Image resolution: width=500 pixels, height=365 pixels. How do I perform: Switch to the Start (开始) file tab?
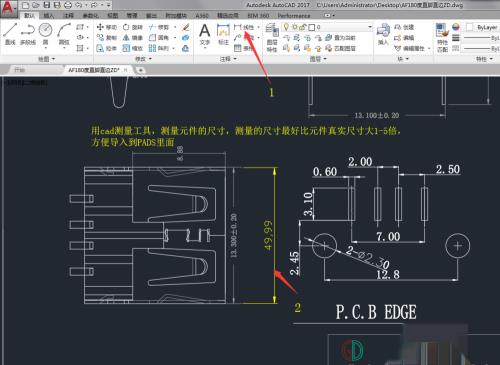(x=20, y=70)
